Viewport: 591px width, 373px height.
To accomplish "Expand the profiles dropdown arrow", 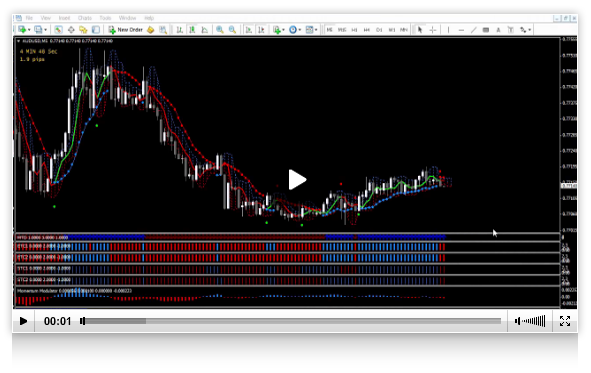I will point(45,30).
